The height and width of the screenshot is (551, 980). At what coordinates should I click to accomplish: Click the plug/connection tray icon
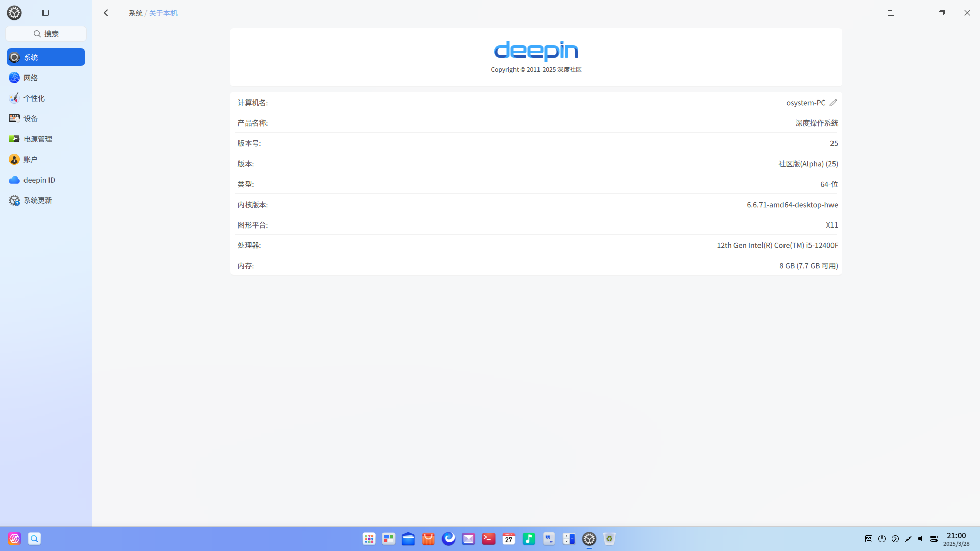[909, 539]
